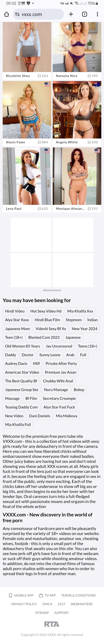Open the browser three-dot menu
The height and width of the screenshot is (644, 104).
(x=97, y=14)
